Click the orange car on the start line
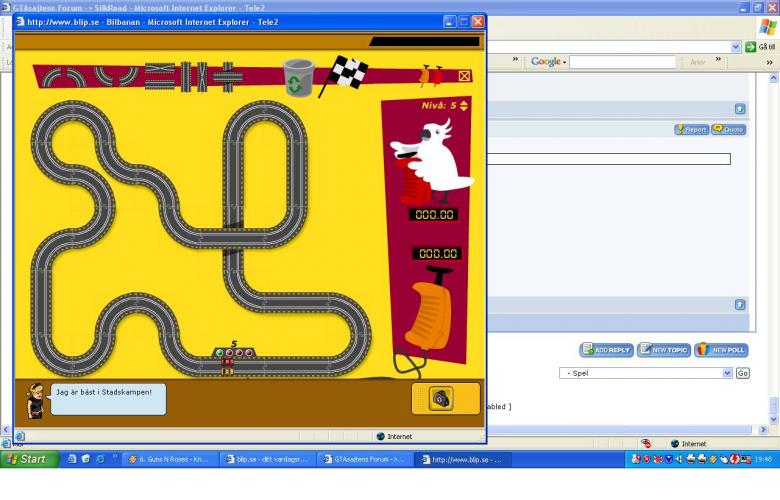Screen dimensions: 780x500 227,371
